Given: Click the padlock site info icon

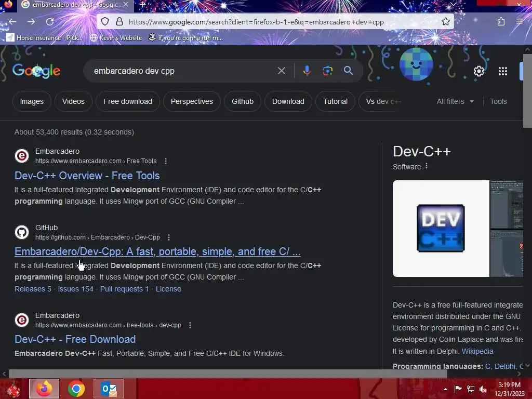Looking at the screenshot, I should click(x=119, y=22).
